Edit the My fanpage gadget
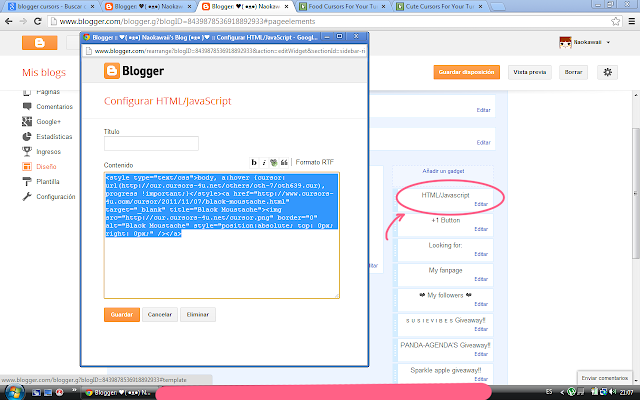The width and height of the screenshot is (640, 400). coord(481,279)
